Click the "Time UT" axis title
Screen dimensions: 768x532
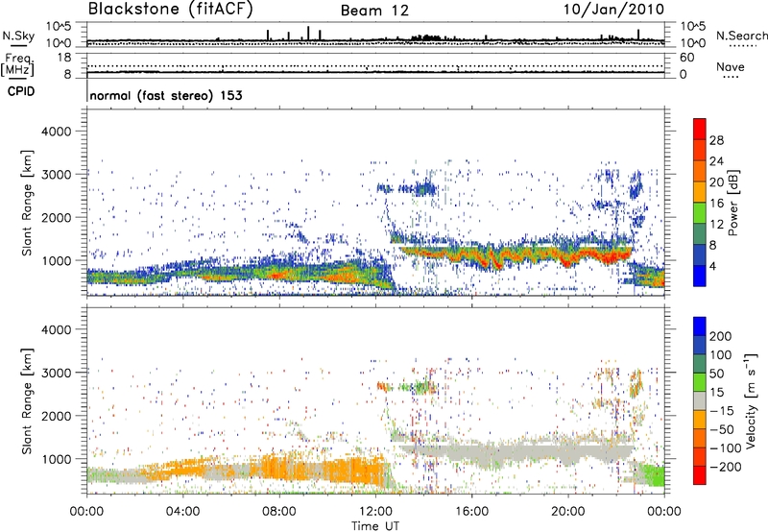(375, 526)
